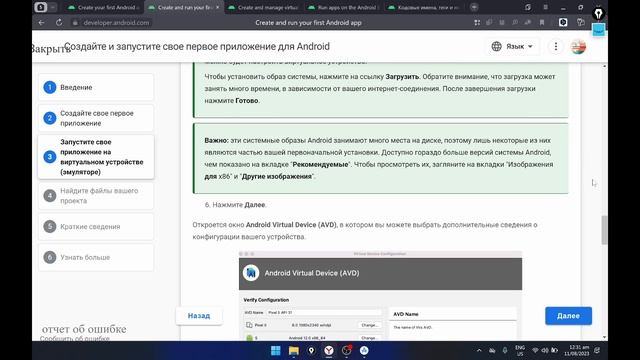The image size is (640, 360).
Task: Close the active 'Create and run' tab
Action: click(218, 7)
